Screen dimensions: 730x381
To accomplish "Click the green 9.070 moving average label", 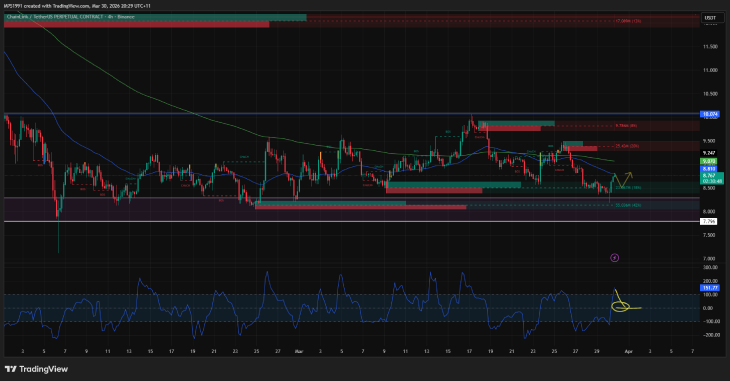I will point(709,161).
